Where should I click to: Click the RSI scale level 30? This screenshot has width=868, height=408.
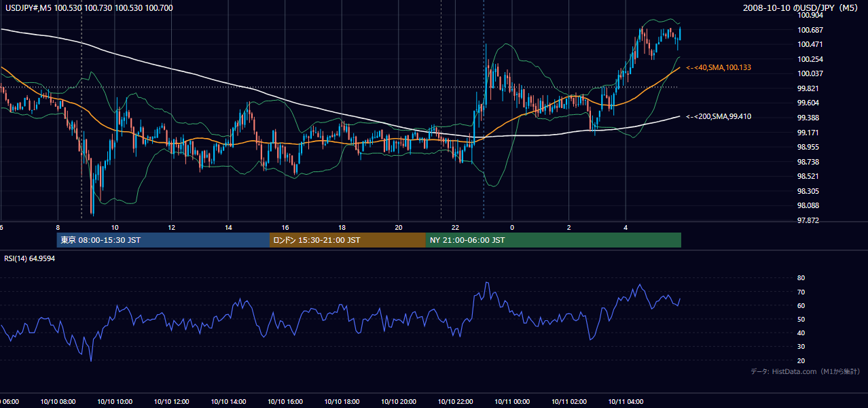pyautogui.click(x=801, y=347)
